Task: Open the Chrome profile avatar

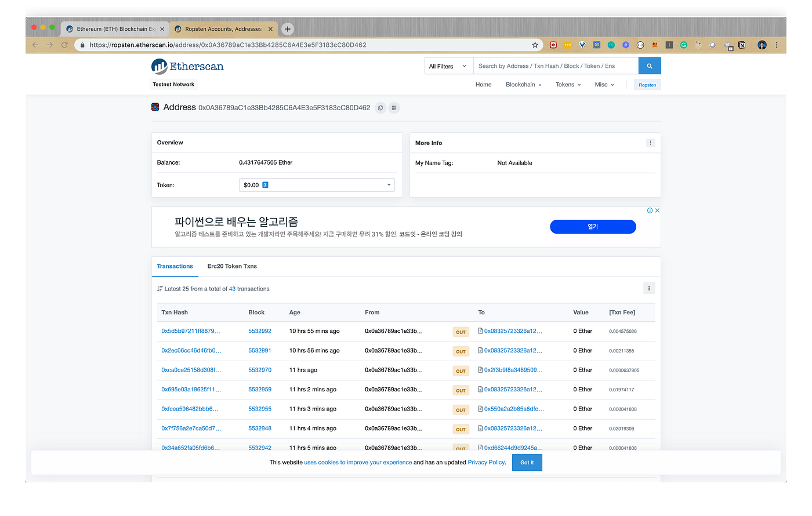Action: point(762,45)
